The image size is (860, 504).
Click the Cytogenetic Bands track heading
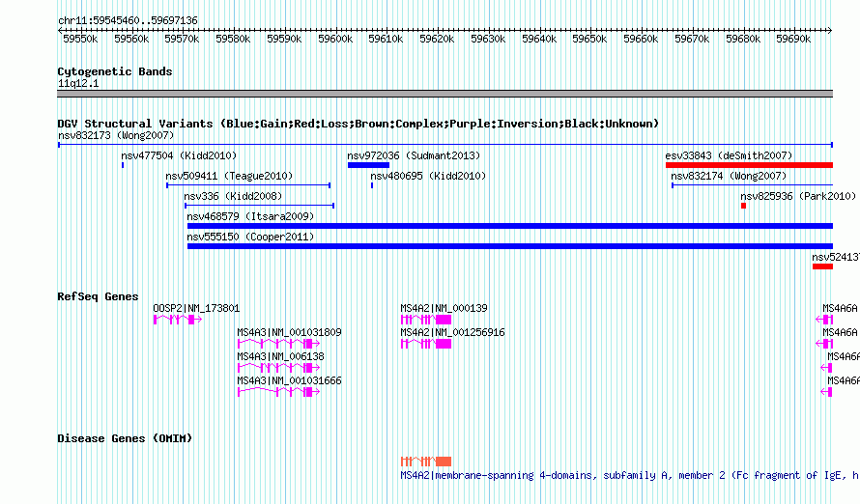click(x=115, y=71)
